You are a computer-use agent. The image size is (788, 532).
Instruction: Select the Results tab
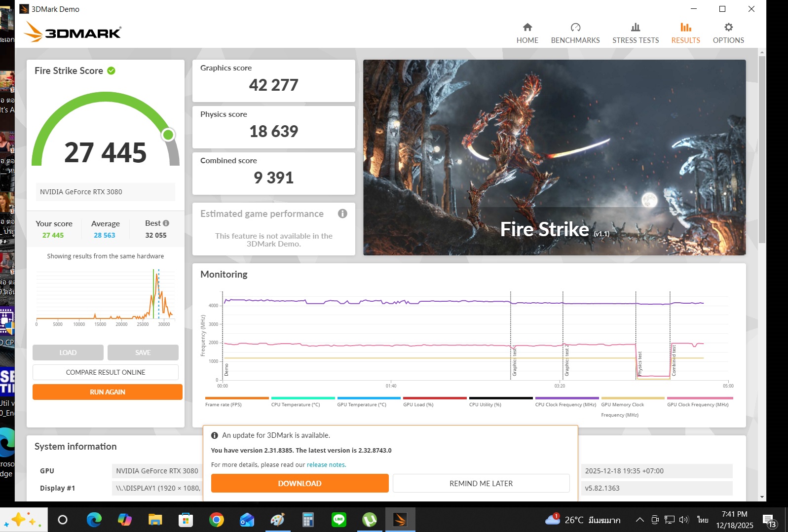pos(685,33)
